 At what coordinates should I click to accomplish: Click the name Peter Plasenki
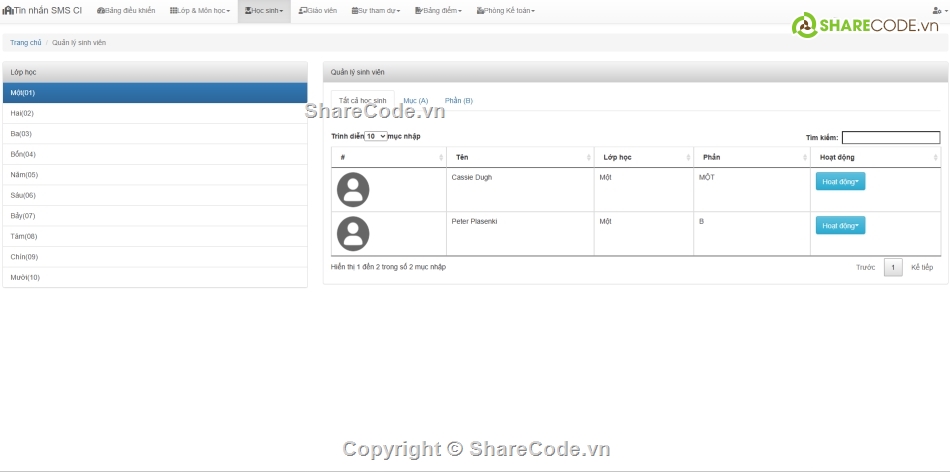474,222
